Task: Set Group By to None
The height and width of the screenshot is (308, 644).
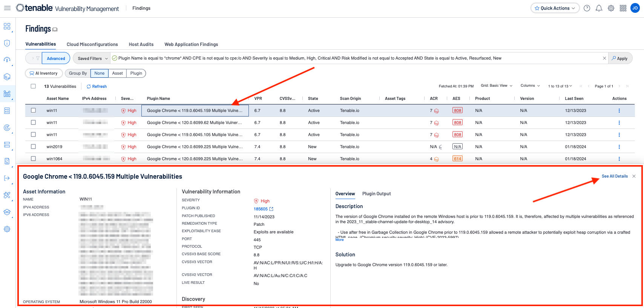Action: (x=100, y=73)
